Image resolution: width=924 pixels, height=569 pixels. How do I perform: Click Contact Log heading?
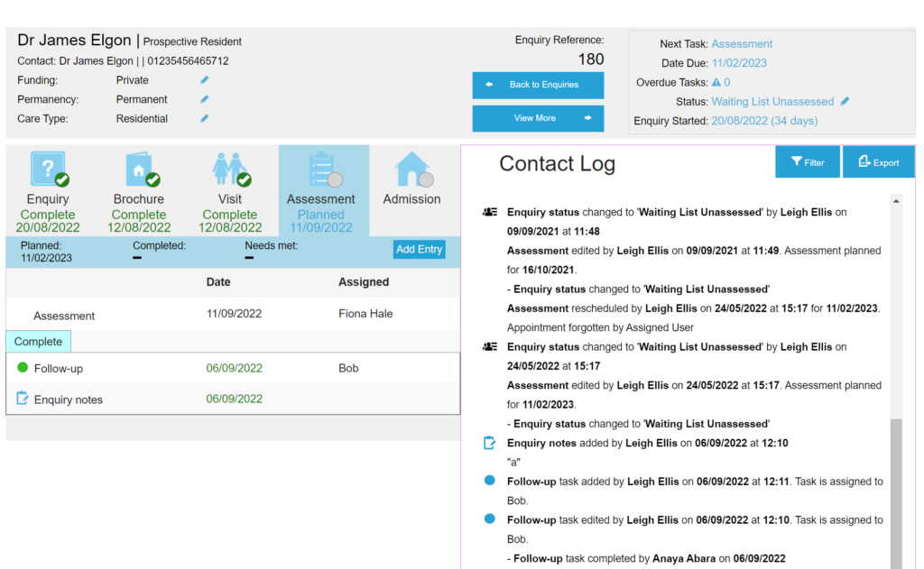pos(557,164)
